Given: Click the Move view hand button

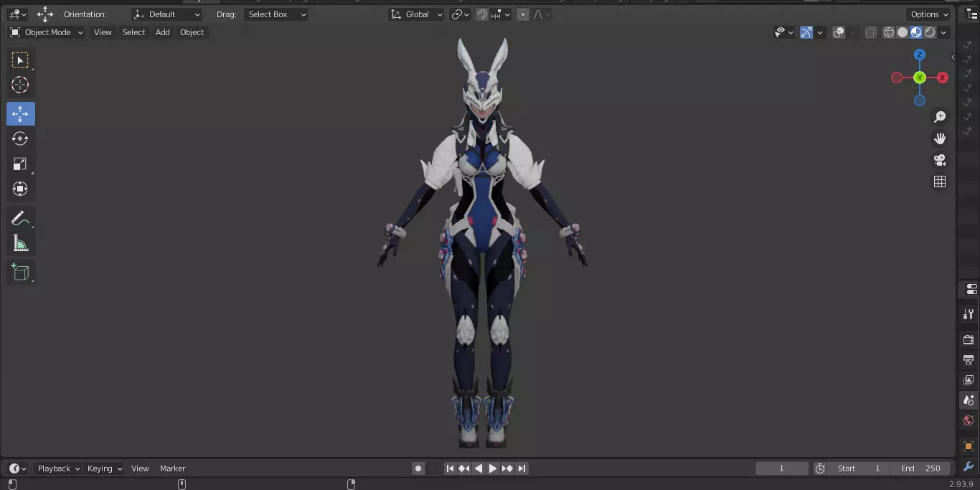Looking at the screenshot, I should (x=940, y=138).
